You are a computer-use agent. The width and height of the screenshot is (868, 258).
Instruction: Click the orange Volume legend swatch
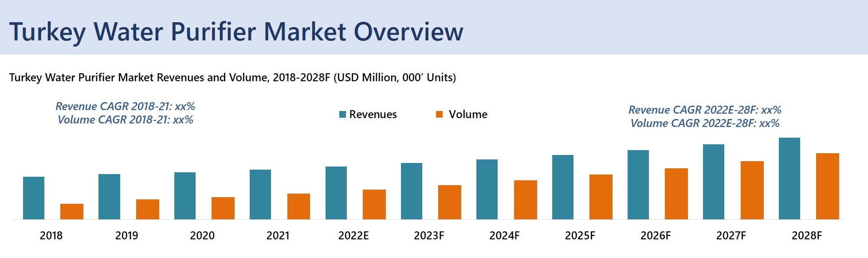pos(439,115)
